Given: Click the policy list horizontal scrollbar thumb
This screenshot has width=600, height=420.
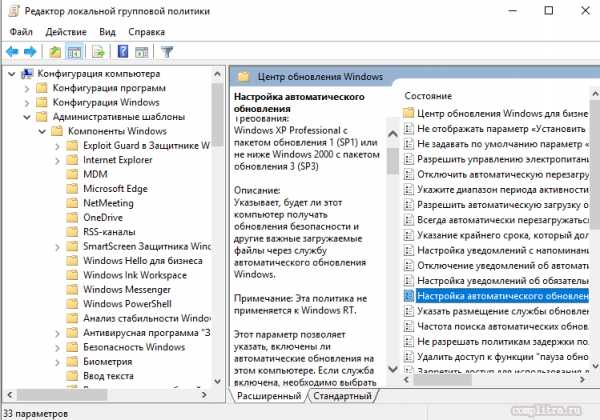Looking at the screenshot, I should (443, 380).
